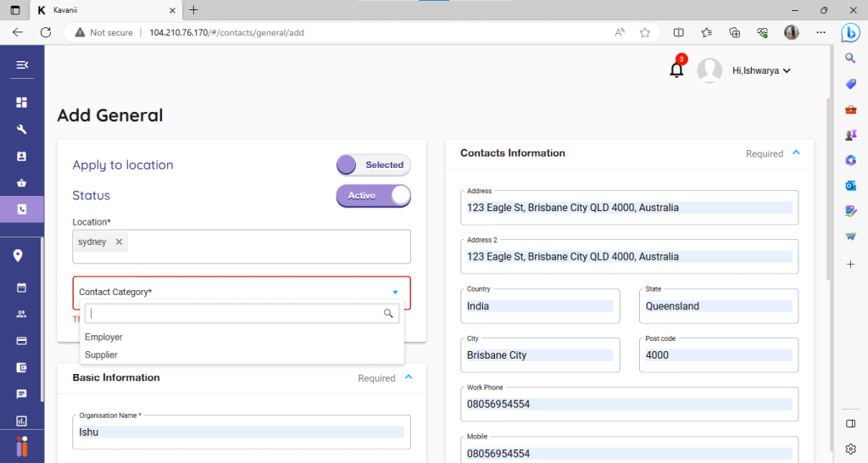Open the wrench tools sidebar icon
Image resolution: width=868 pixels, height=463 pixels.
click(22, 130)
